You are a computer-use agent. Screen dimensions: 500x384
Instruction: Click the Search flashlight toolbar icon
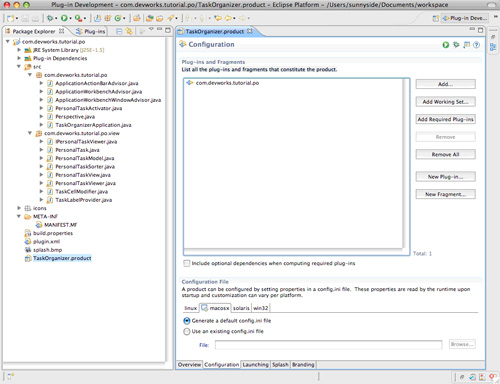click(171, 18)
